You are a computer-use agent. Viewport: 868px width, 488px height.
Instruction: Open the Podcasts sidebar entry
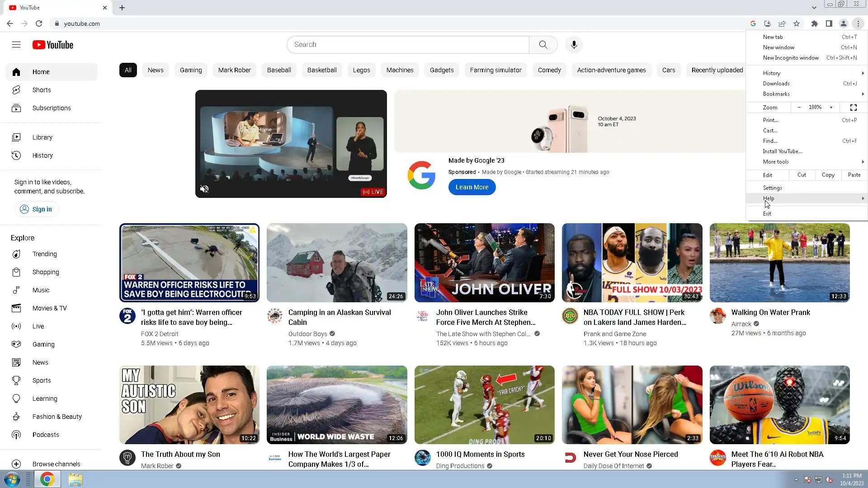[46, 435]
